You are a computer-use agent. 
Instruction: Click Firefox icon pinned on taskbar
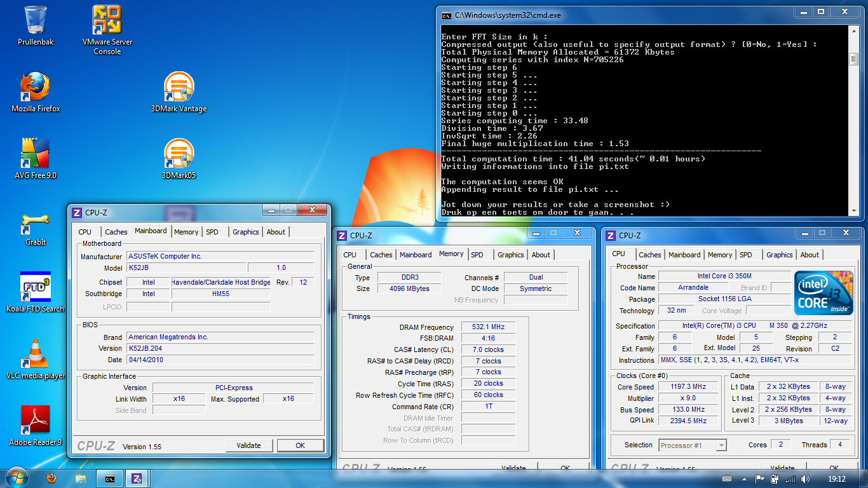(x=51, y=478)
